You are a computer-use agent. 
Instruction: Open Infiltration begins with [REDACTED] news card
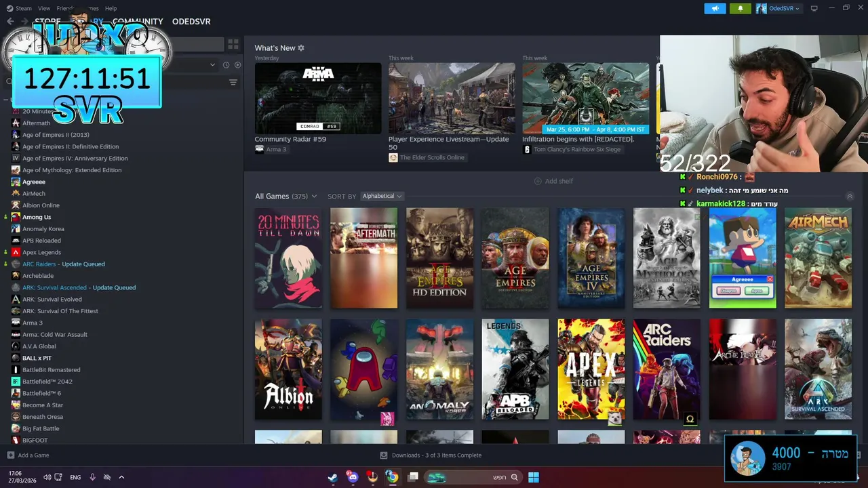pos(585,98)
